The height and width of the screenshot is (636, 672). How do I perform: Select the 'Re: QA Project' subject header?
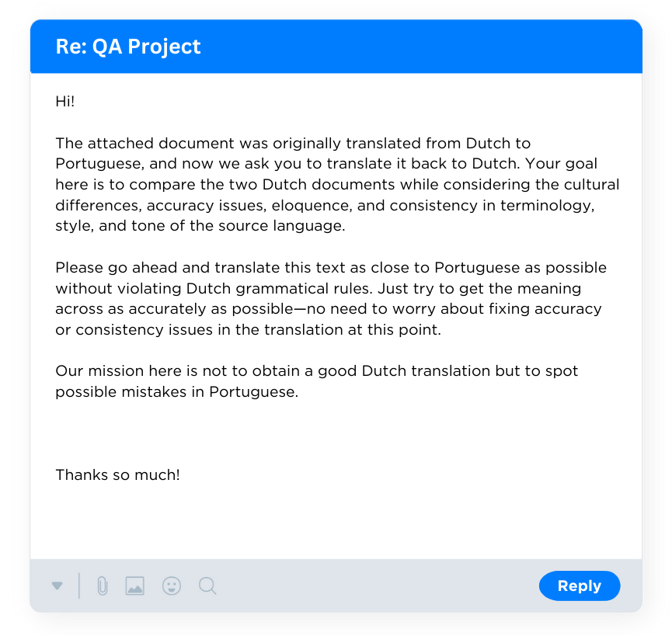tap(127, 47)
